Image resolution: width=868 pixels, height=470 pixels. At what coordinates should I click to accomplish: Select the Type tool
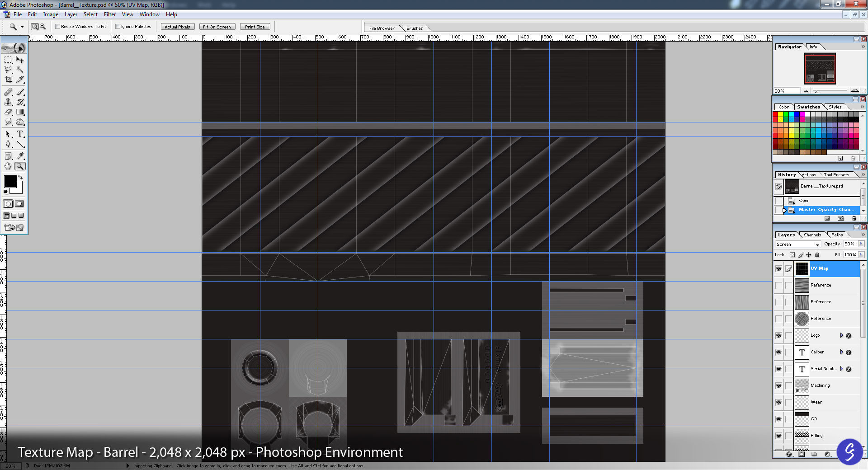pos(20,134)
